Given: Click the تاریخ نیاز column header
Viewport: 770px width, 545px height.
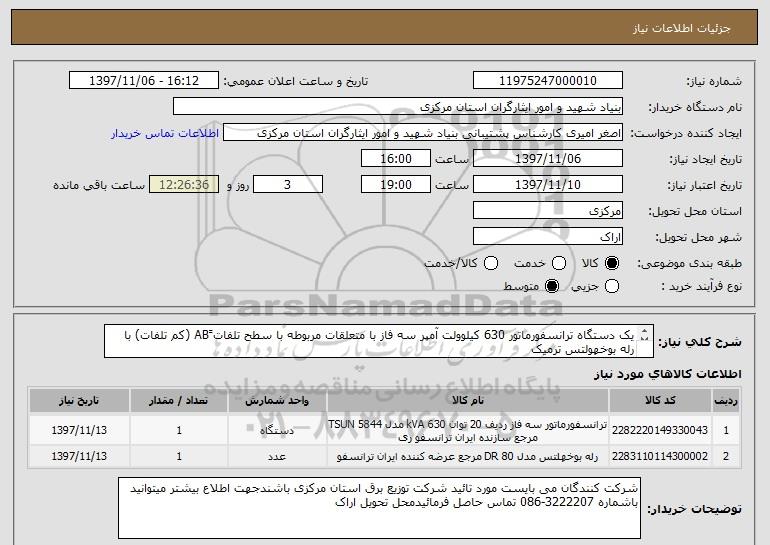Looking at the screenshot, I should click(79, 401).
